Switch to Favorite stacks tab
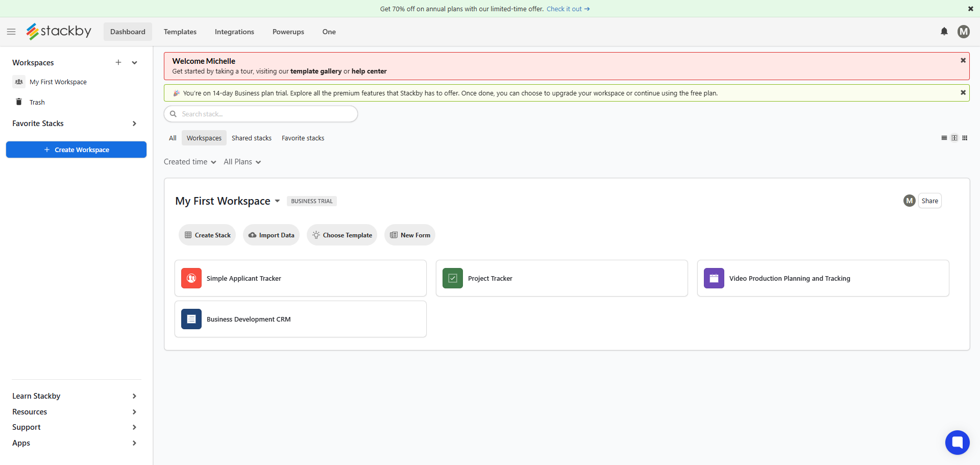Image resolution: width=980 pixels, height=465 pixels. 303,138
